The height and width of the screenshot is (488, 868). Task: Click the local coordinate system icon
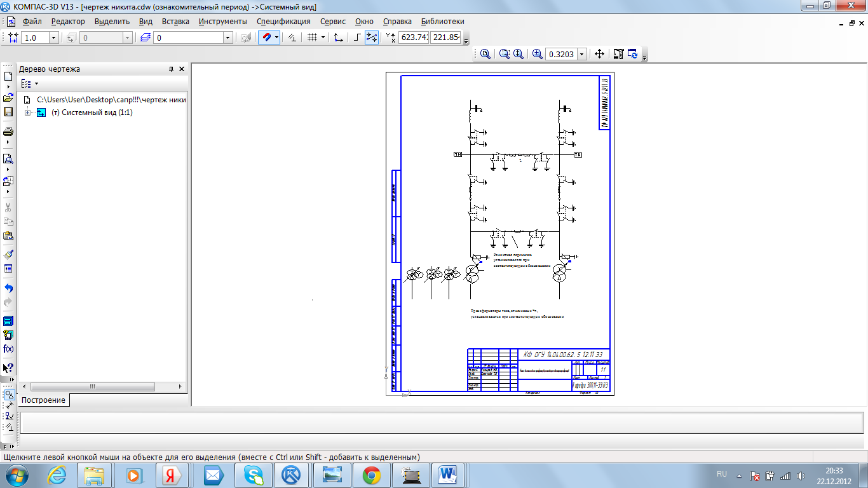[339, 38]
